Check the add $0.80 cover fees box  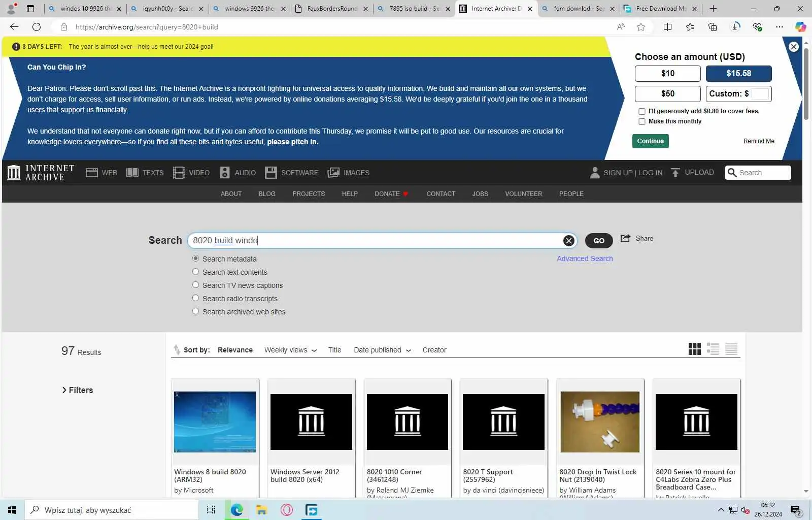(x=642, y=111)
